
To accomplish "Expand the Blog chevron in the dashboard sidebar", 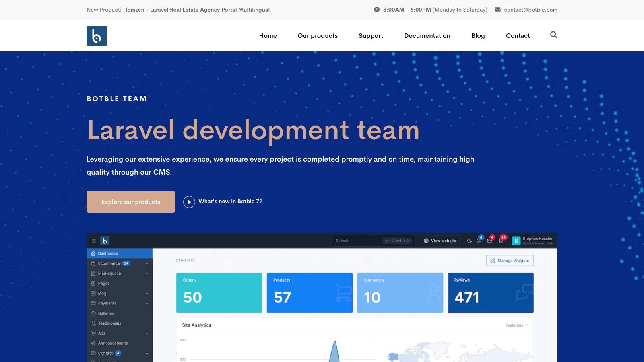I will (147, 294).
